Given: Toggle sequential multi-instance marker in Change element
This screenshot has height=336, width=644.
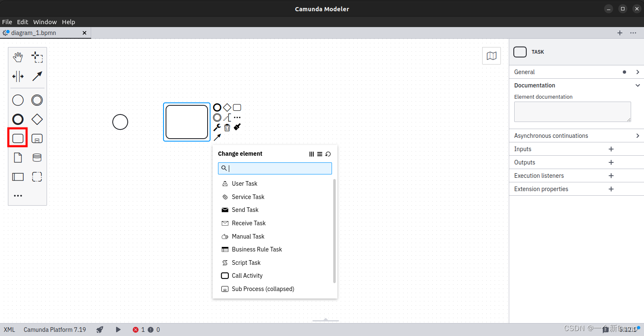Looking at the screenshot, I should 320,154.
